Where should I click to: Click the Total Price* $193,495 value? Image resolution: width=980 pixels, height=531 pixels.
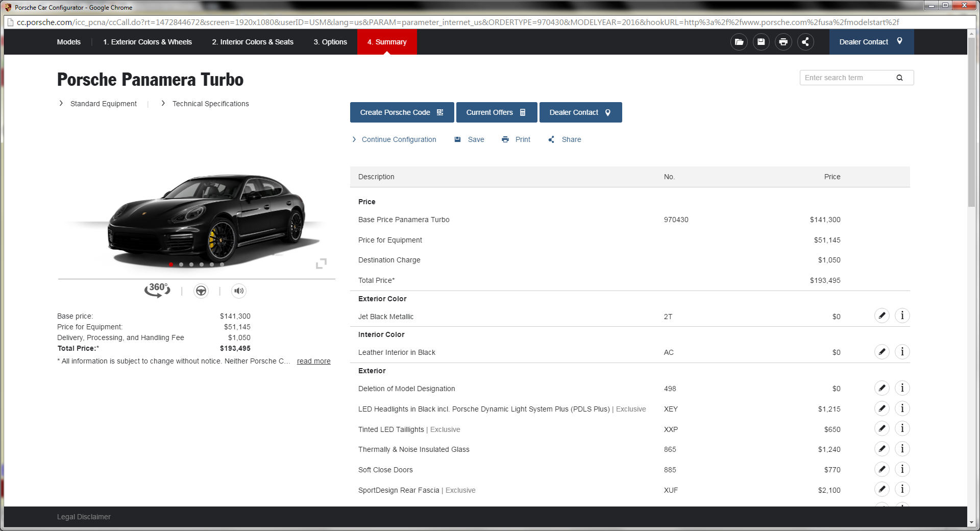pos(825,280)
